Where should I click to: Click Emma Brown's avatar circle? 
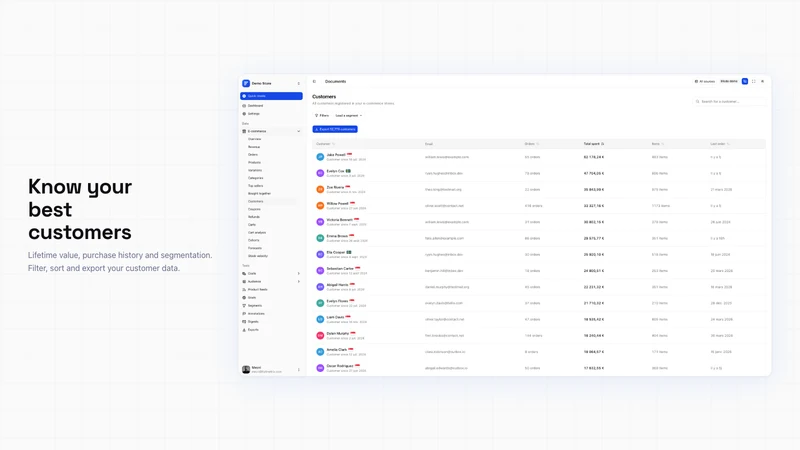point(320,238)
